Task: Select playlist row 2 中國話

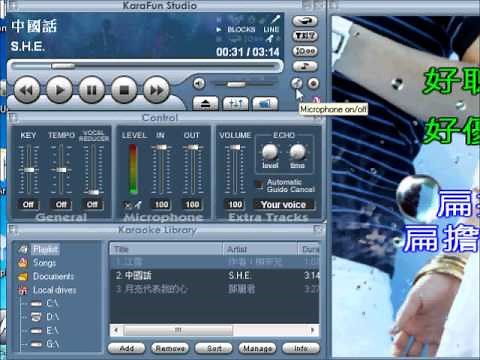Action: [x=215, y=275]
